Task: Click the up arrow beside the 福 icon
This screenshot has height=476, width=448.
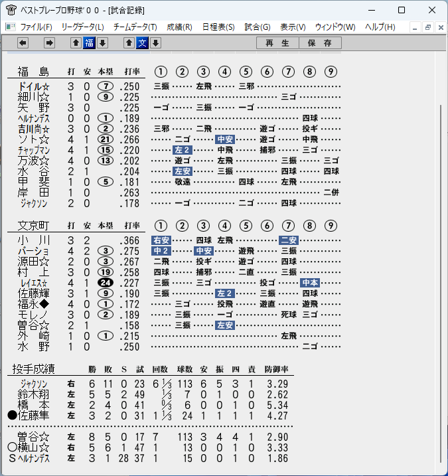Action: (76, 43)
